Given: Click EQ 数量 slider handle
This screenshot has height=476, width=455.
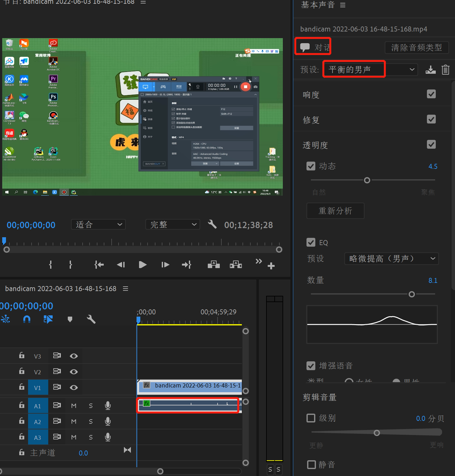Looking at the screenshot, I should [412, 294].
